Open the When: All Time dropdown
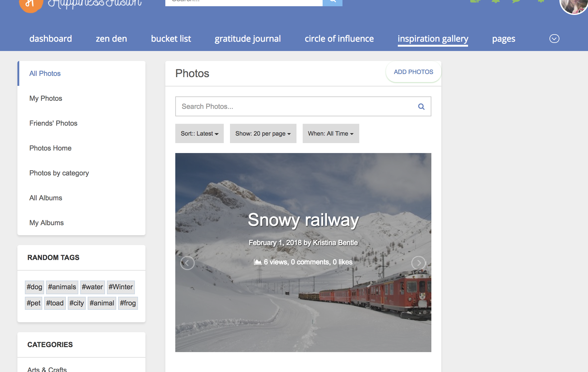Viewport: 588px width, 372px height. click(x=331, y=133)
